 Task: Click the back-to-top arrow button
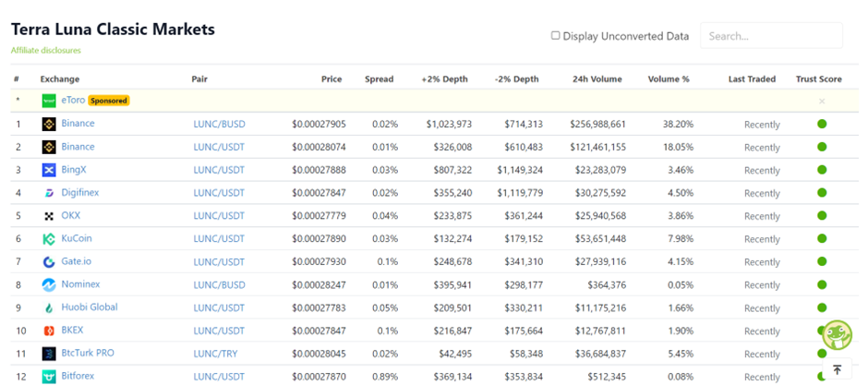[837, 369]
